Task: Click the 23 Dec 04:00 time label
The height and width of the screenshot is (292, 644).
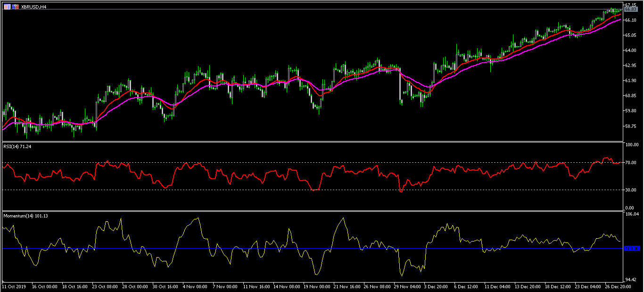Action: click(588, 286)
